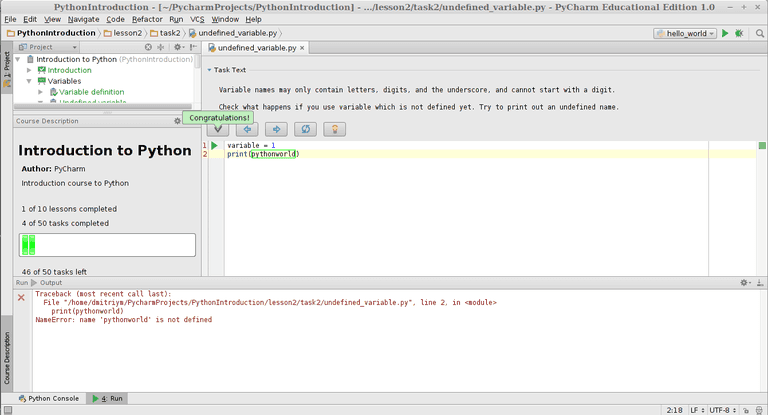Select Variable definition task in project tree
The height and width of the screenshot is (415, 768).
click(x=92, y=92)
